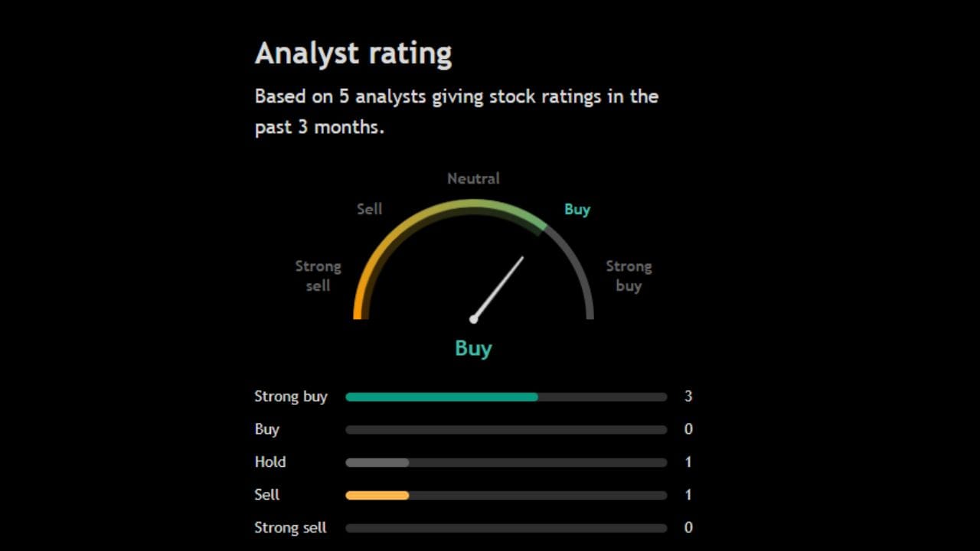The width and height of the screenshot is (980, 551).
Task: Click the empty Strong sell rating bar
Action: [x=505, y=528]
